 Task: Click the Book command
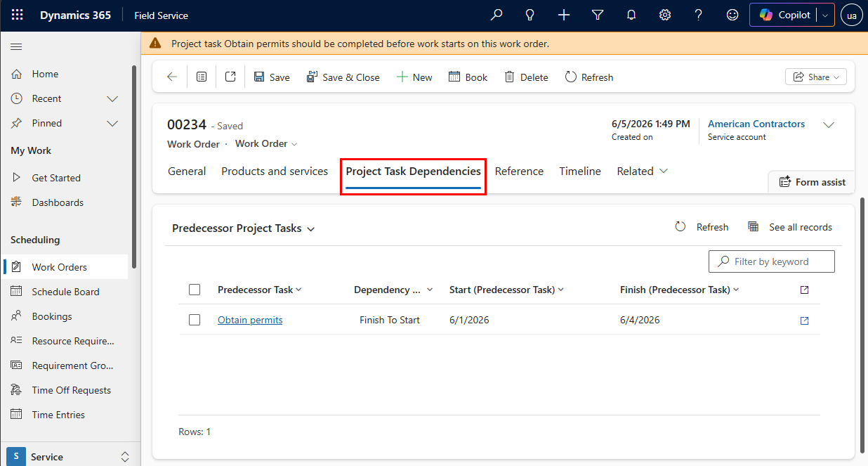468,77
